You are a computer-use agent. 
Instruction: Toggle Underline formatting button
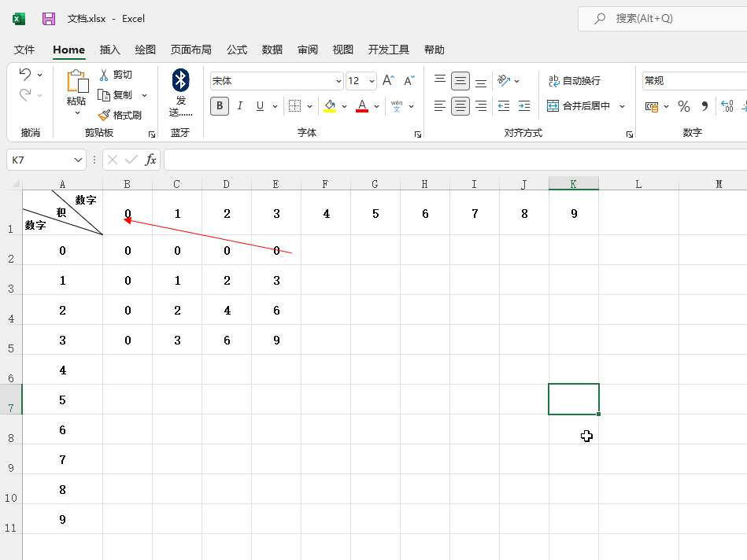coord(260,105)
